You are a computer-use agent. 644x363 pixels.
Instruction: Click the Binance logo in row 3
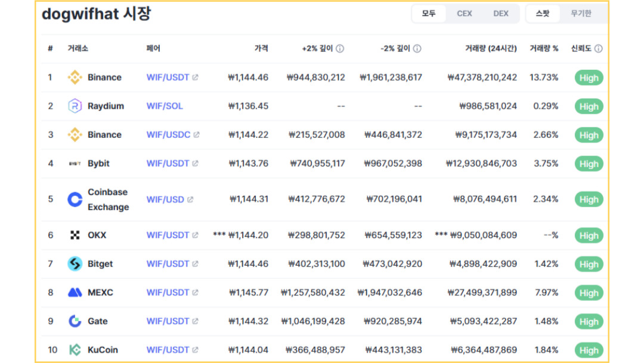[x=75, y=135]
